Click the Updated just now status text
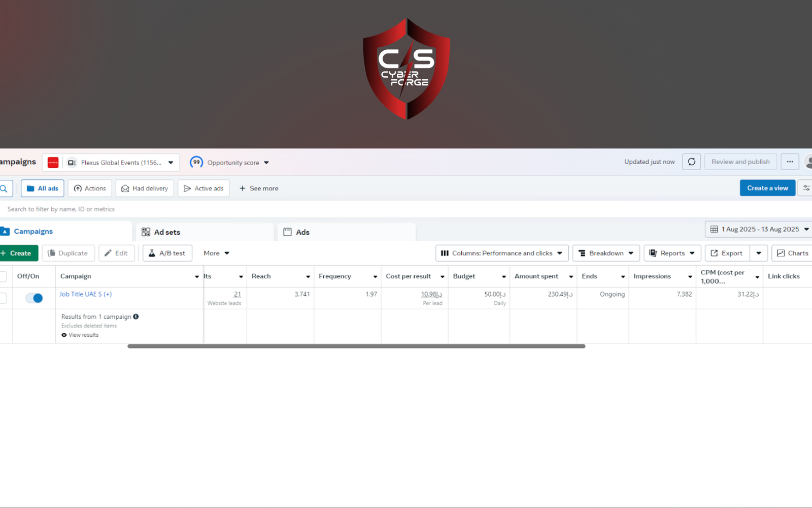Image resolution: width=812 pixels, height=508 pixels. tap(650, 162)
